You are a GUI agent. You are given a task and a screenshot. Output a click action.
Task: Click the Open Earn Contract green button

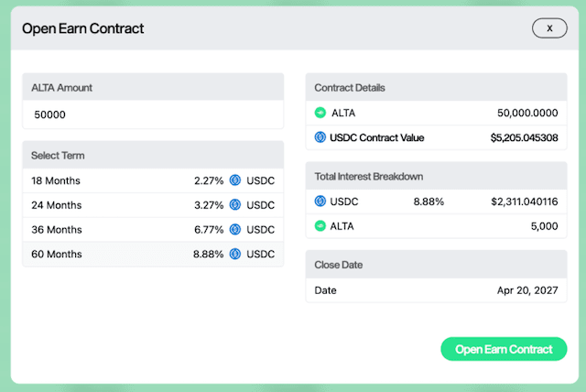(504, 349)
